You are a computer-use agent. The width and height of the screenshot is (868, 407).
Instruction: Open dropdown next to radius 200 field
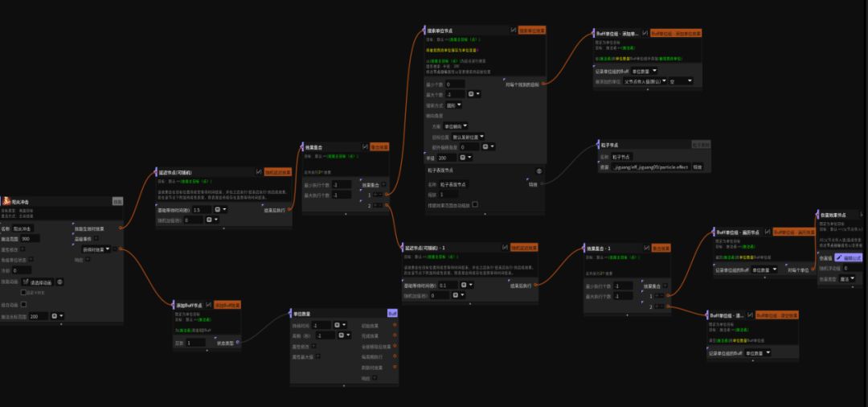pyautogui.click(x=467, y=158)
